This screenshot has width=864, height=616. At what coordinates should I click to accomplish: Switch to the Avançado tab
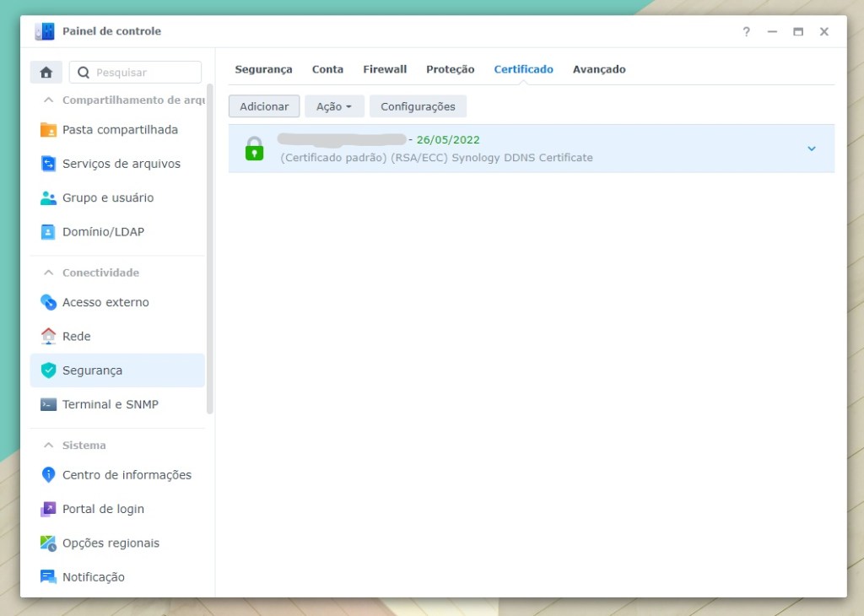click(x=599, y=69)
